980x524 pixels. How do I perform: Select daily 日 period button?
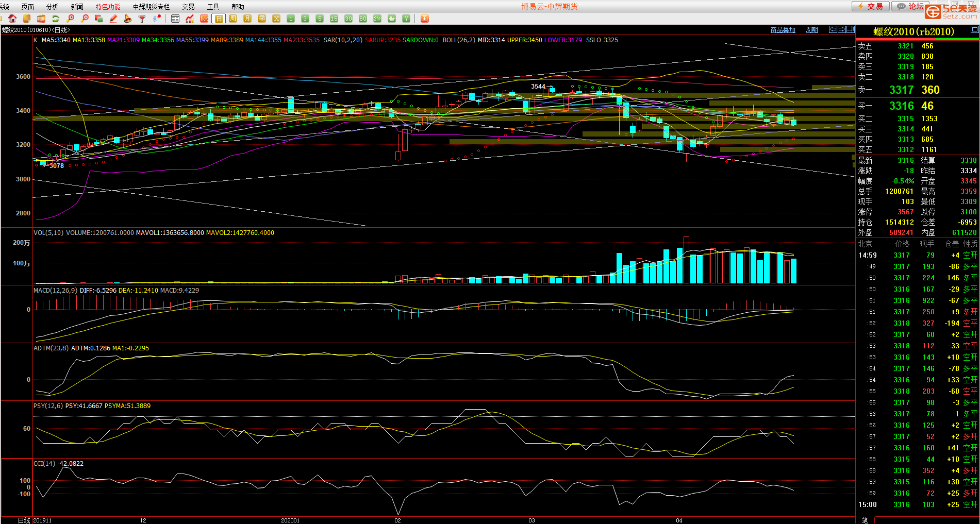tap(219, 19)
